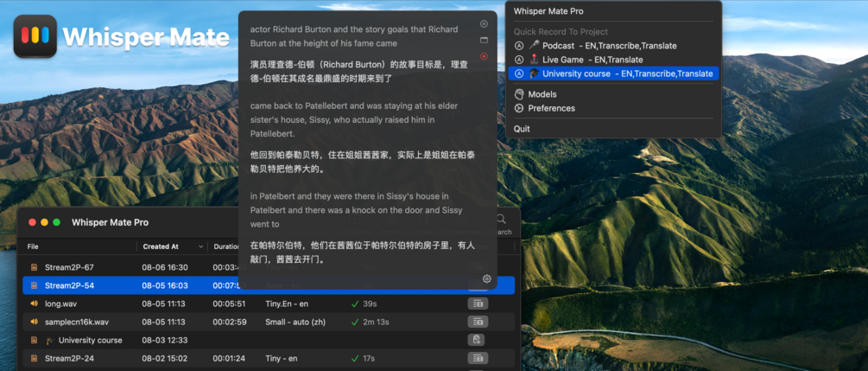This screenshot has height=371, width=868.
Task: Open transcript button for long.wav row
Action: (477, 304)
